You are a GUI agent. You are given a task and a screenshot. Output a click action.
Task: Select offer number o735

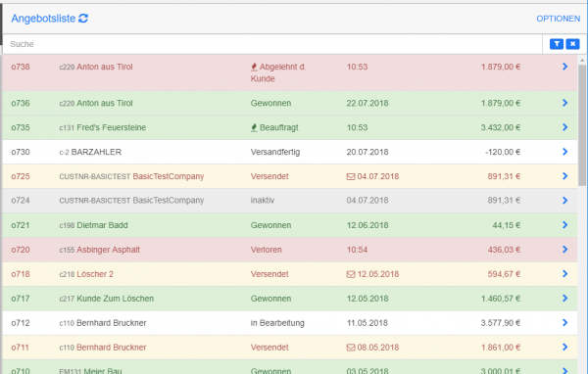[21, 127]
